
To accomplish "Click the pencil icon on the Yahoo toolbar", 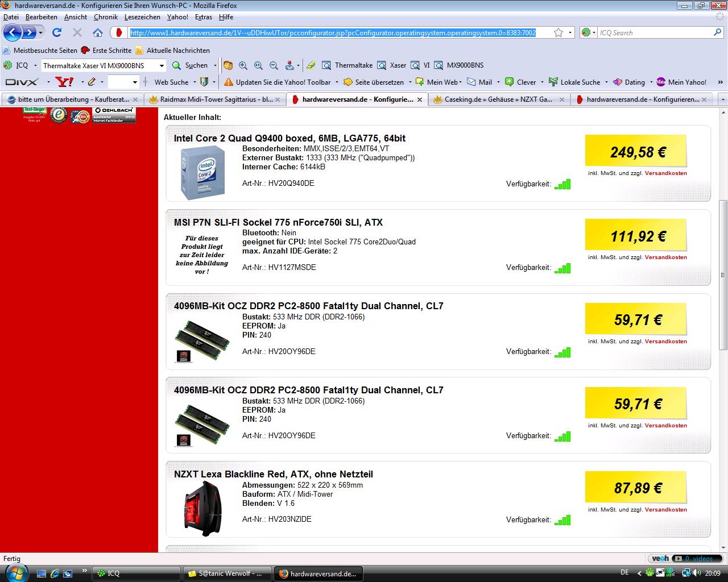I will (92, 82).
